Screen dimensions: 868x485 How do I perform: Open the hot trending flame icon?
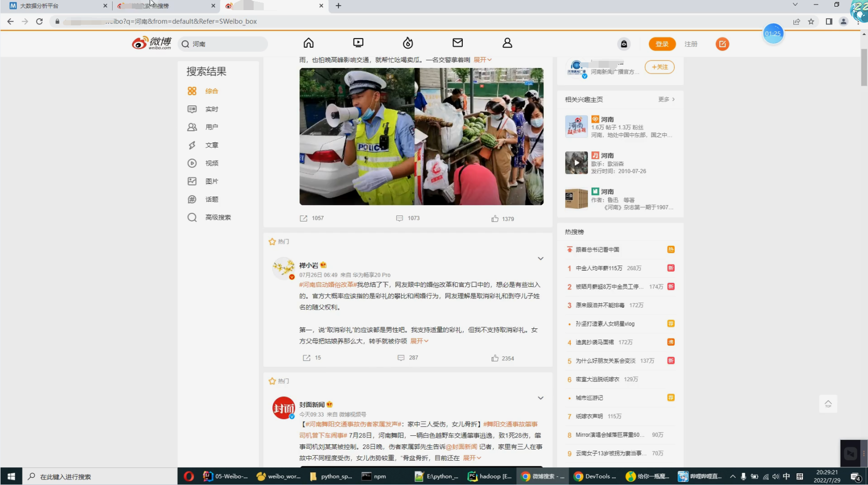coord(408,43)
